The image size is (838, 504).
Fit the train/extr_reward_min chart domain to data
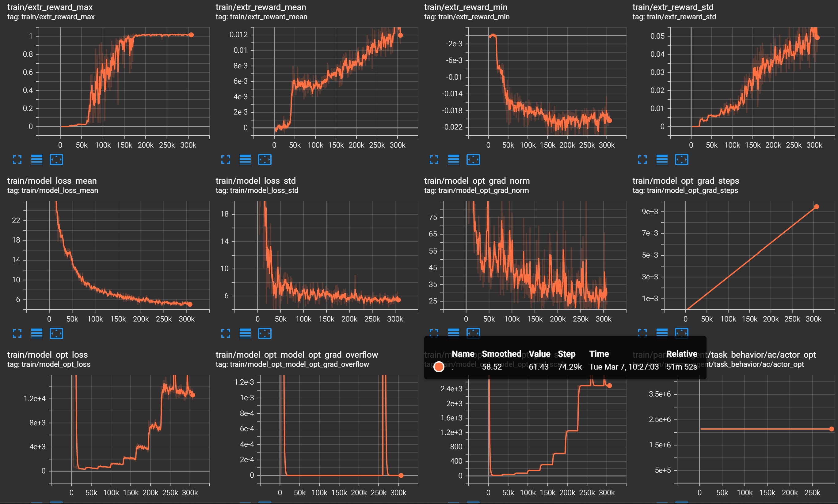[x=474, y=160]
